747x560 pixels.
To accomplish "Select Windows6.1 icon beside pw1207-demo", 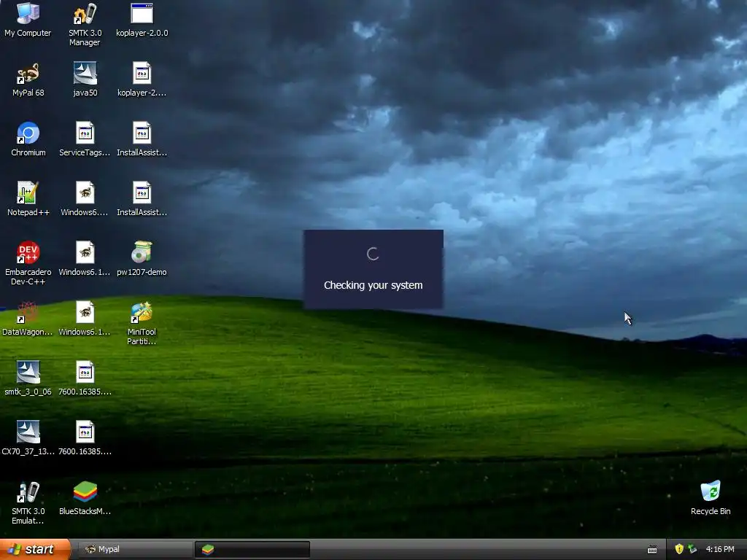I will point(85,259).
